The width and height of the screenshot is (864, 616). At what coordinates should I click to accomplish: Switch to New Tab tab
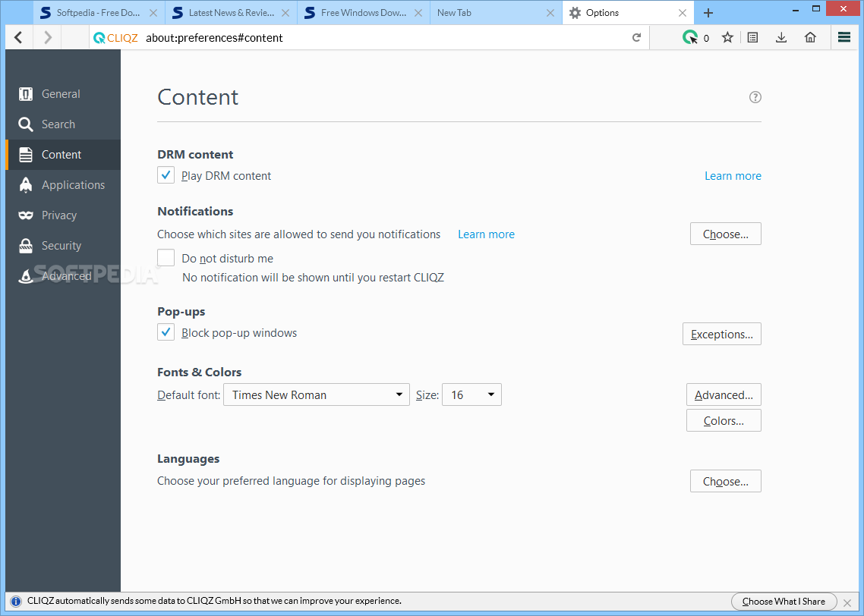496,13
